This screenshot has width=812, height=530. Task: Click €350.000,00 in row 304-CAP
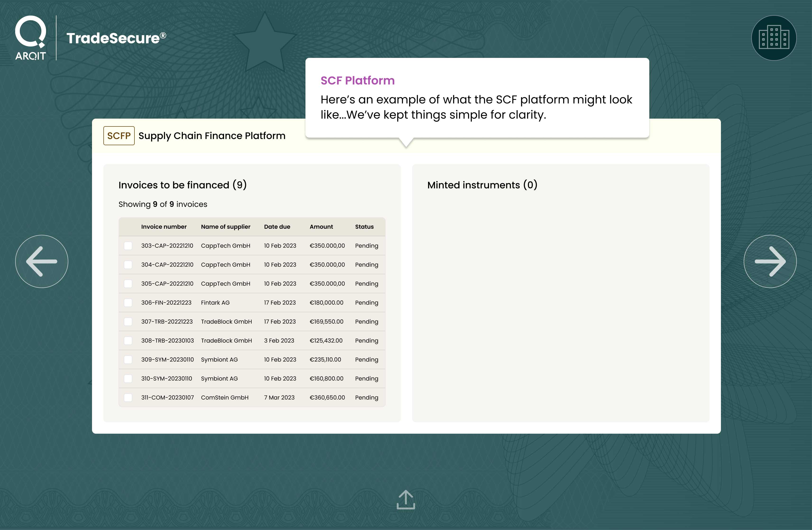coord(327,265)
